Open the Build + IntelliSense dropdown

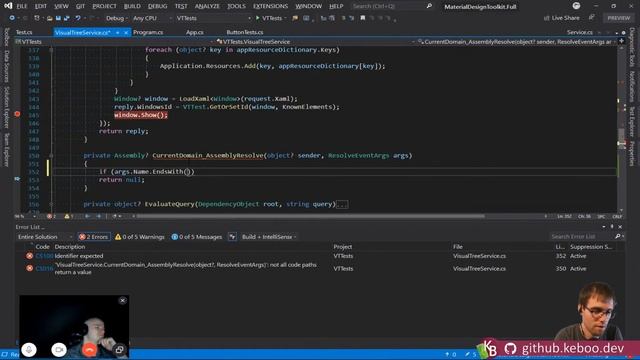coord(269,237)
